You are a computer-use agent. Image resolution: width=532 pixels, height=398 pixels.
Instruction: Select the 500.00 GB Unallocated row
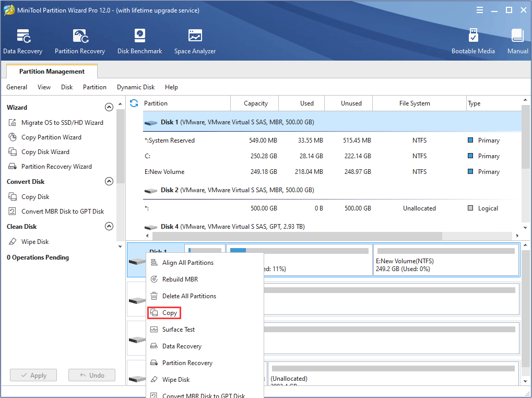tap(332, 208)
